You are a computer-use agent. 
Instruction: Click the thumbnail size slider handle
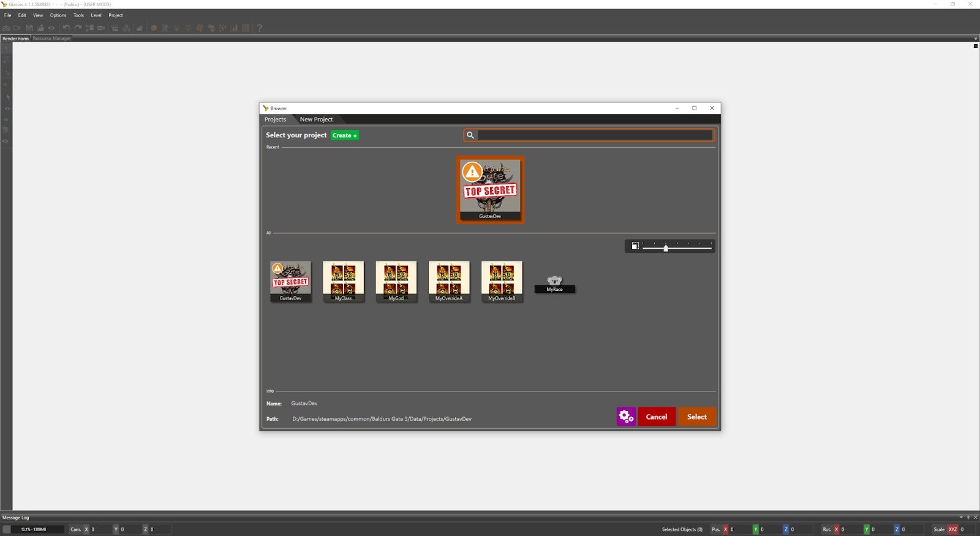pyautogui.click(x=666, y=247)
